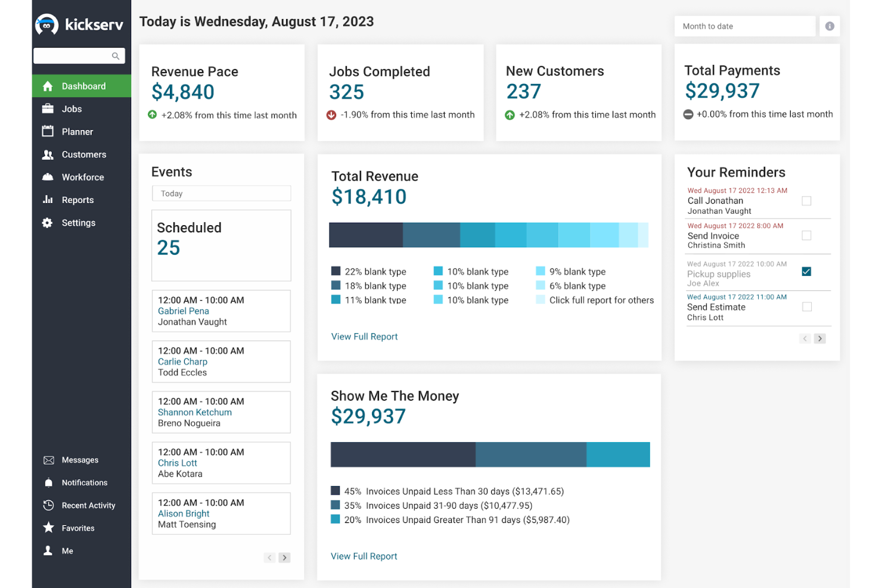Click the Gabriel Pena event link
The height and width of the screenshot is (588, 882).
[x=184, y=311]
